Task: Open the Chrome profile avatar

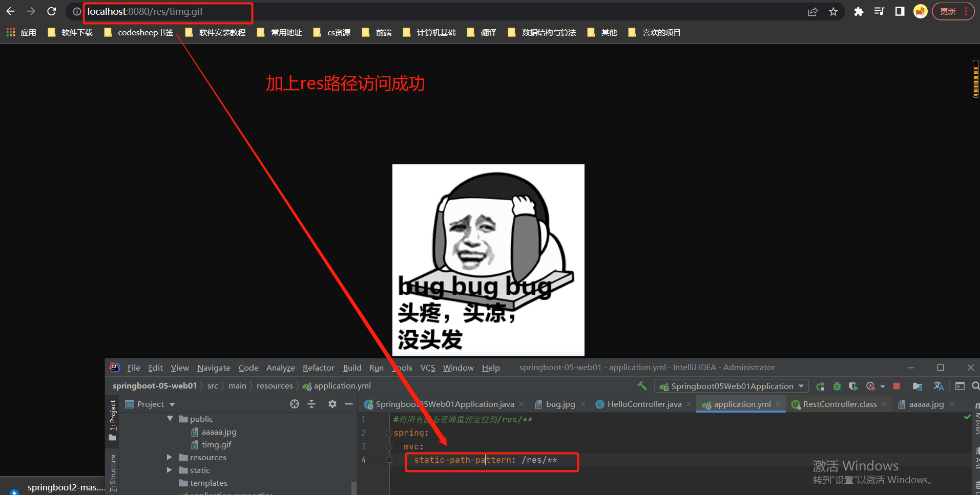Action: point(921,11)
